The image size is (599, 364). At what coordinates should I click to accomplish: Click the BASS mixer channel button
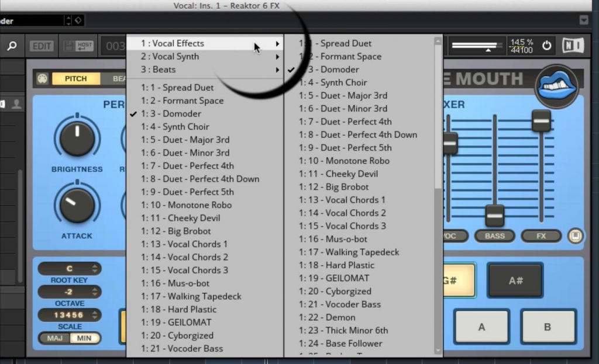(x=494, y=236)
